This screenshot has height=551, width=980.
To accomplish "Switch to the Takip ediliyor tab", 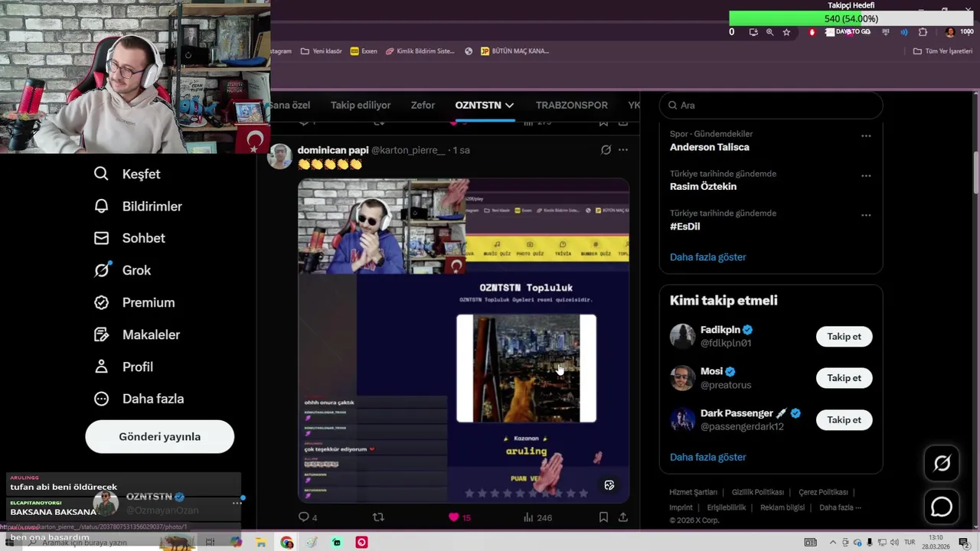I will pos(361,105).
